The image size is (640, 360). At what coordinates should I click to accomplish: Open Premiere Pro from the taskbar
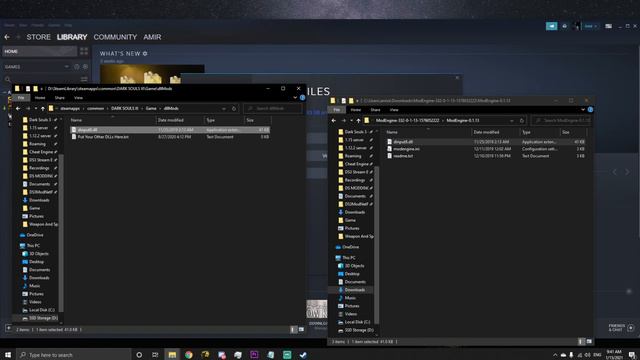point(254,355)
